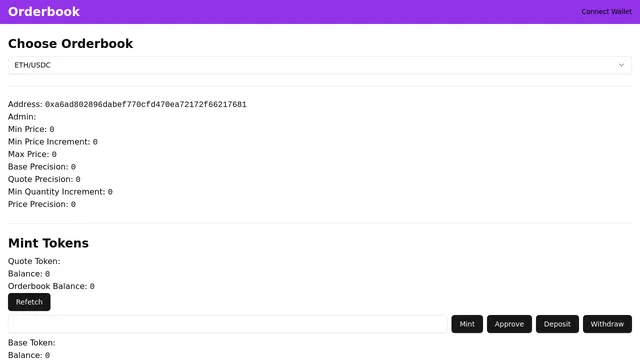Click the Min Quantity Increment: 0 line
The height and width of the screenshot is (360, 640).
pyautogui.click(x=60, y=192)
